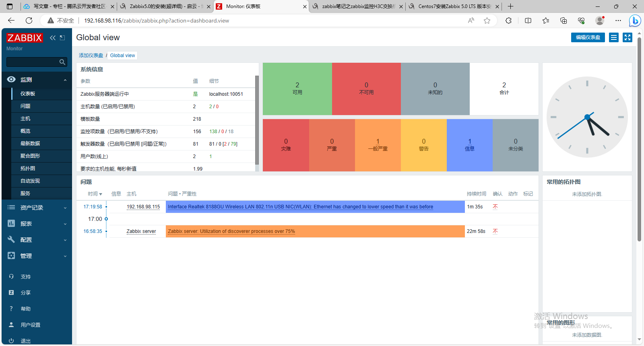The width and height of the screenshot is (644, 346).
Task: Open 拓扑图 maps menu item
Action: [28, 169]
